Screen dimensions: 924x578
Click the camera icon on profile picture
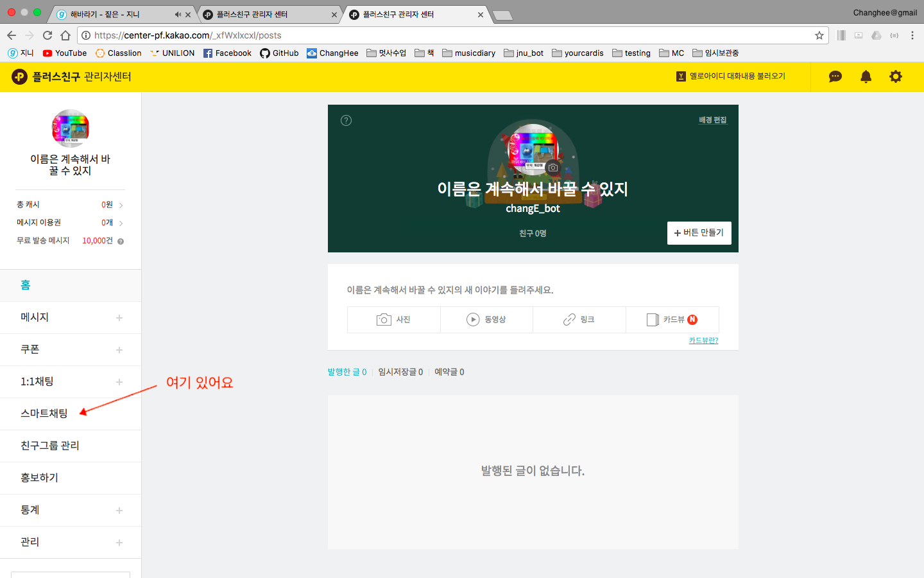552,167
